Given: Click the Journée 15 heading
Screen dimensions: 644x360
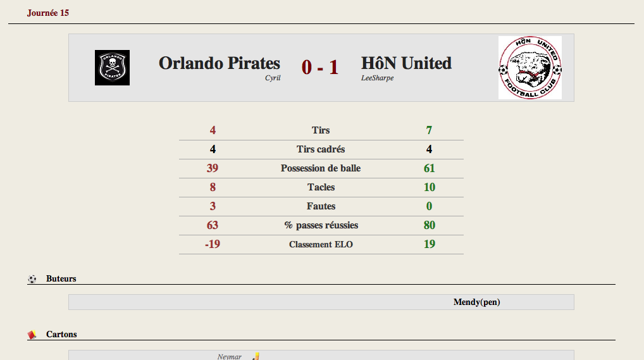Looking at the screenshot, I should pos(48,13).
